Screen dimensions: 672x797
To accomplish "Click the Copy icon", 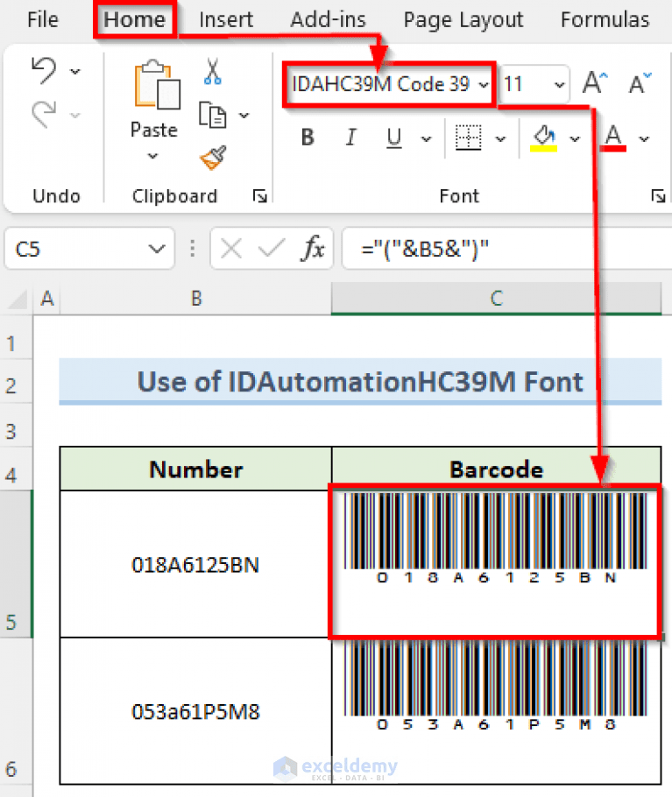I will click(x=213, y=115).
